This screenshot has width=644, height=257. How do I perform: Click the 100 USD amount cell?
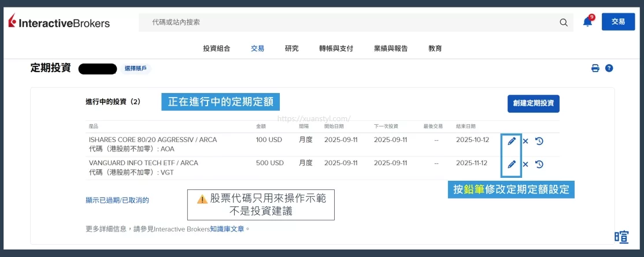[269, 140]
